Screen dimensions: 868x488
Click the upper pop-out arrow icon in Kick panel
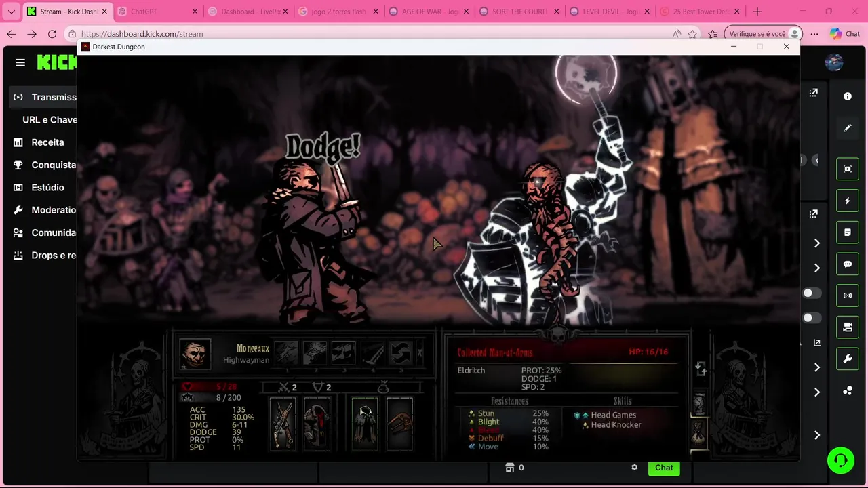(x=814, y=93)
